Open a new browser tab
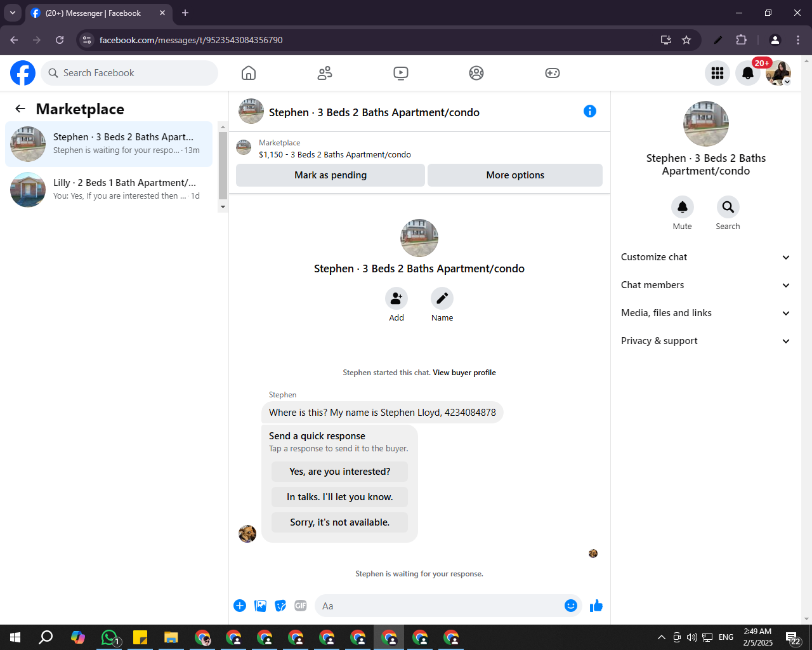Viewport: 812px width, 650px height. [x=185, y=13]
